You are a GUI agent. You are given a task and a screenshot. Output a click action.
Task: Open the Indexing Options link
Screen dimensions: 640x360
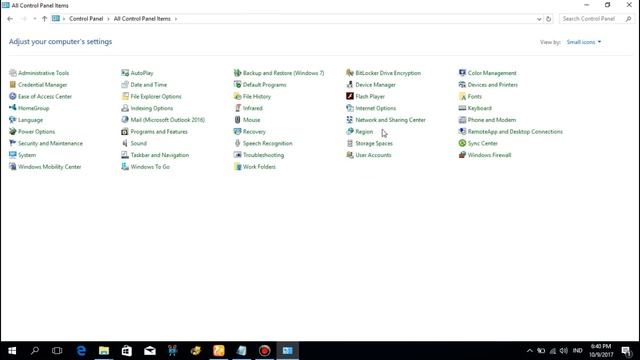pos(152,108)
